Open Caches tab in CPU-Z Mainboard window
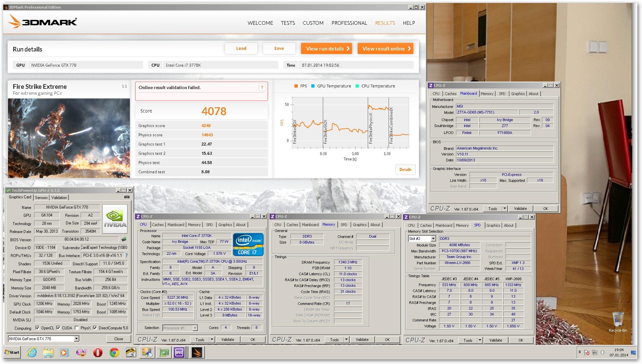This screenshot has width=642, height=364. pos(450,94)
